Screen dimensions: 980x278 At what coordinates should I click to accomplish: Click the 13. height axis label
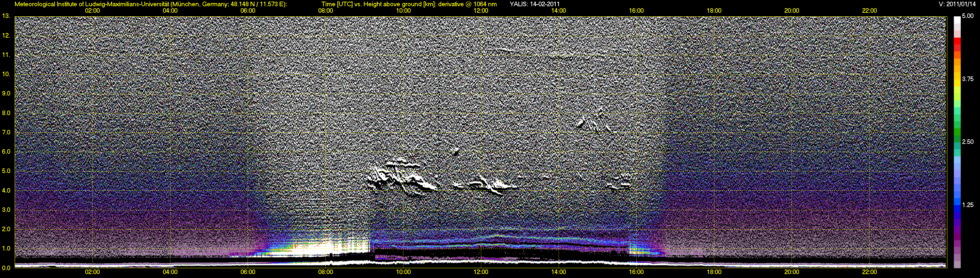point(6,16)
